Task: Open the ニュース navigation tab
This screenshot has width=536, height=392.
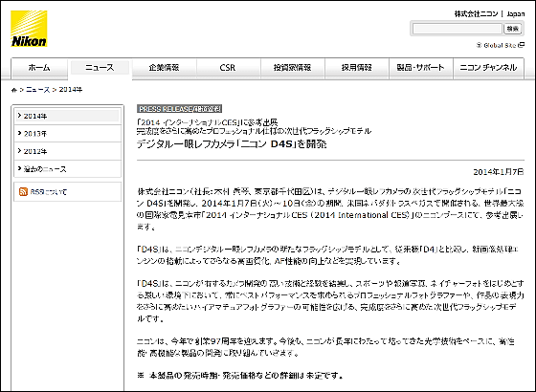Action: (x=100, y=68)
